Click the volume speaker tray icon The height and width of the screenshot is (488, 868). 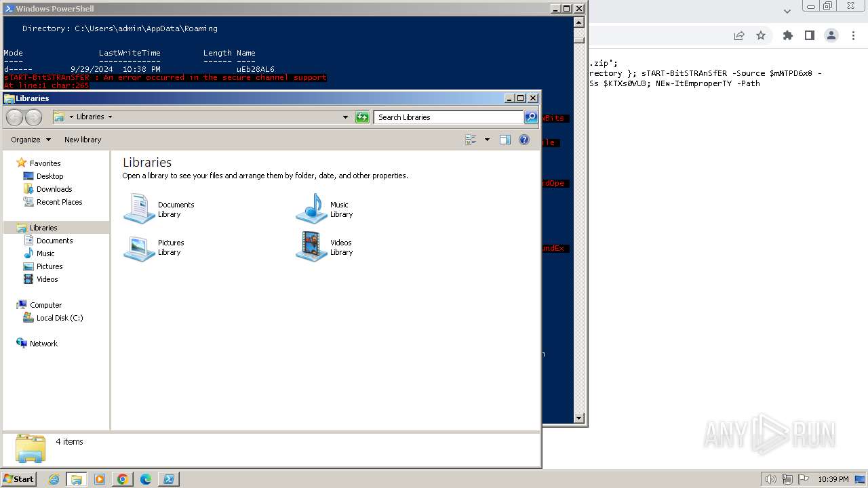click(x=770, y=479)
